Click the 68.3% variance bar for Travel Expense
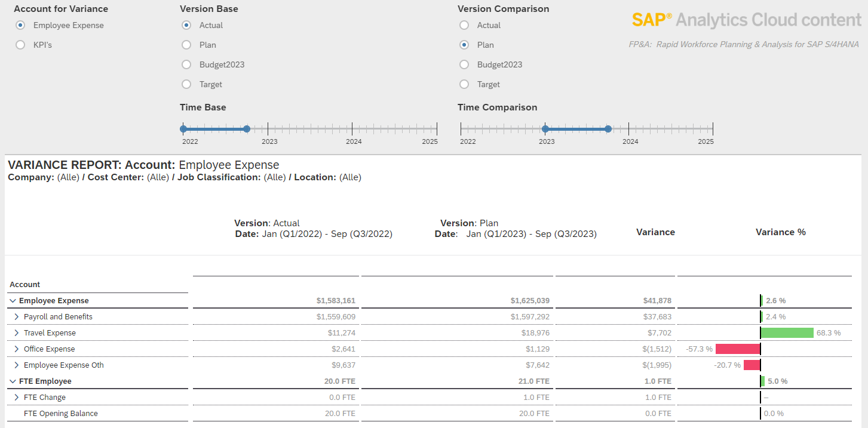 786,332
